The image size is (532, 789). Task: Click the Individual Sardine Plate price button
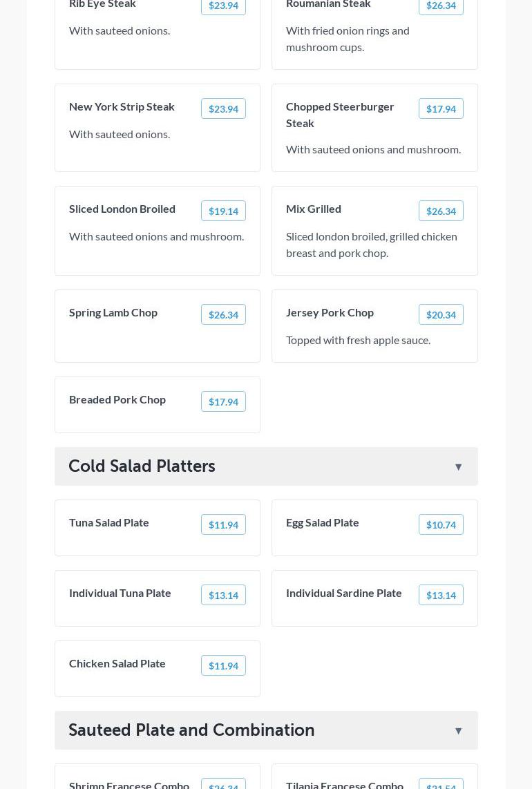tap(441, 596)
